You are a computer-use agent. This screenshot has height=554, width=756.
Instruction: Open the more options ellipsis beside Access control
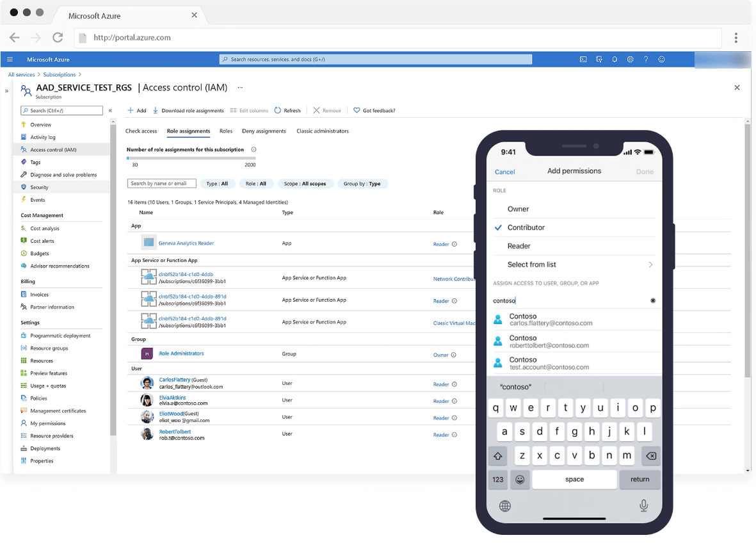tap(240, 87)
